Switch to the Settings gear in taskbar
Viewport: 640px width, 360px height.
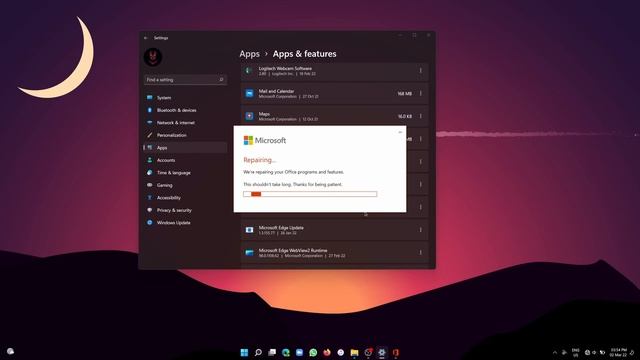(x=382, y=352)
